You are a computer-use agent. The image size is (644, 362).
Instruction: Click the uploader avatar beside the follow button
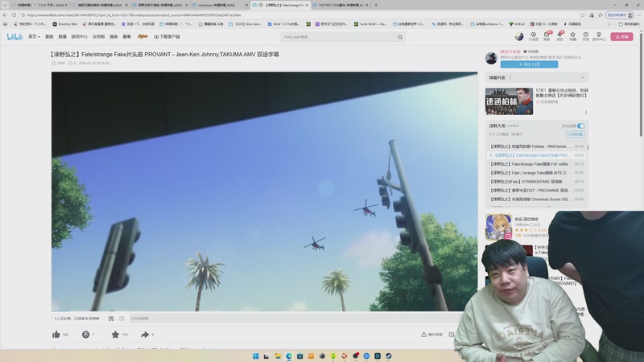[x=491, y=58]
